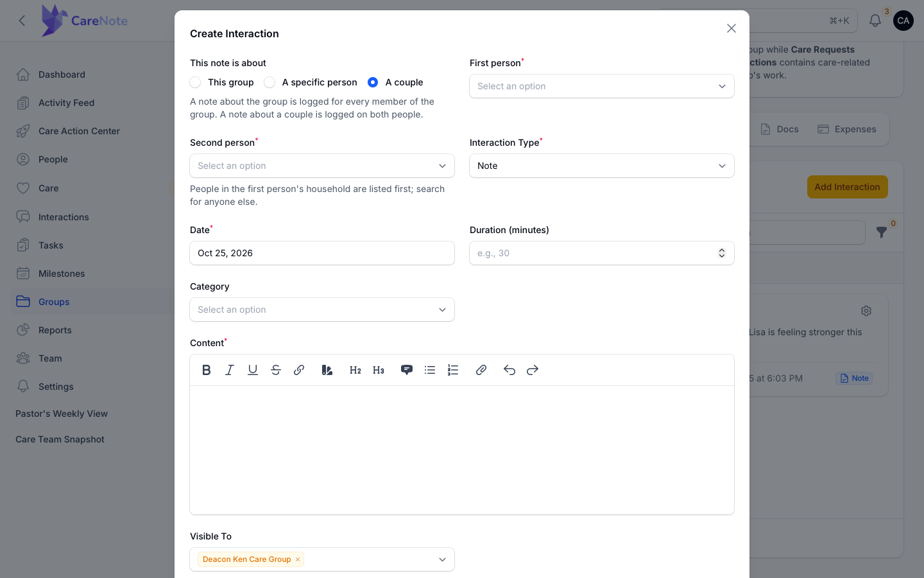This screenshot has height=578, width=924.
Task: Start a bulleted list in Content
Action: (x=430, y=370)
